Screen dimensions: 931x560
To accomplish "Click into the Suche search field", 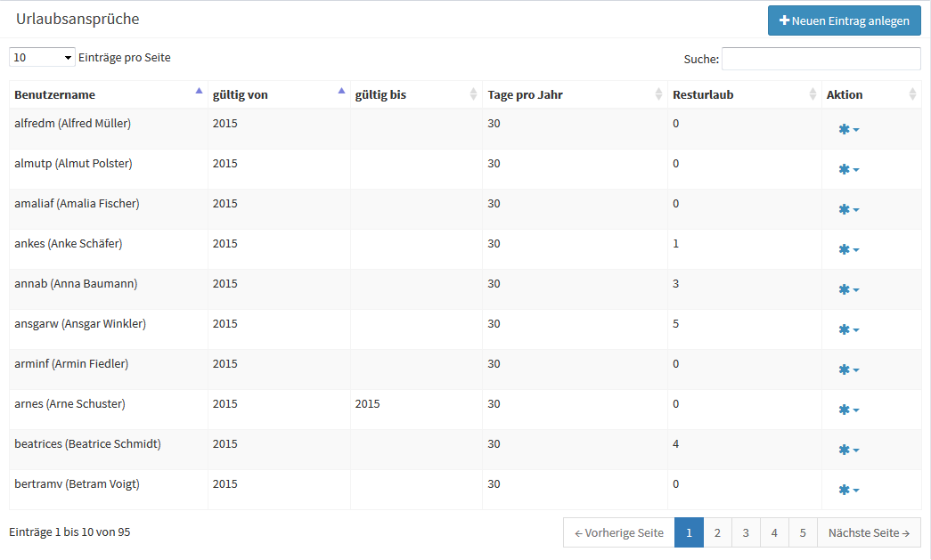I will (821, 59).
